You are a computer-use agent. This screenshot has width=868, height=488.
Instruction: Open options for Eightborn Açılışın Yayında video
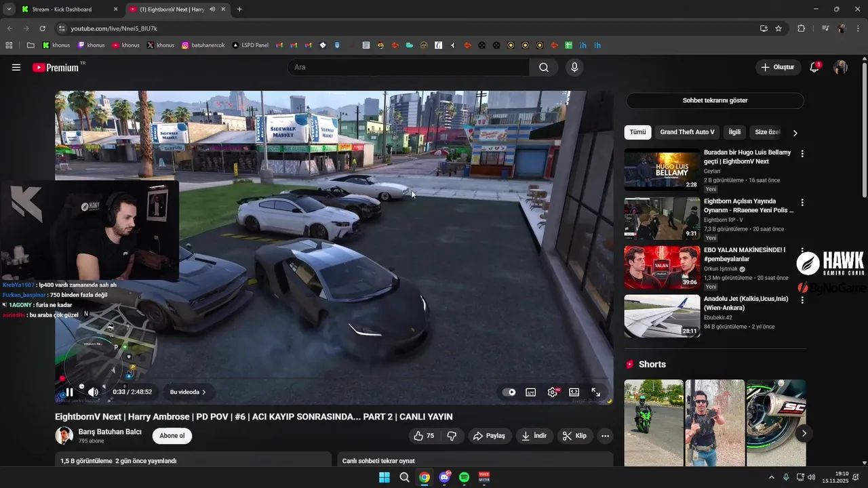802,203
